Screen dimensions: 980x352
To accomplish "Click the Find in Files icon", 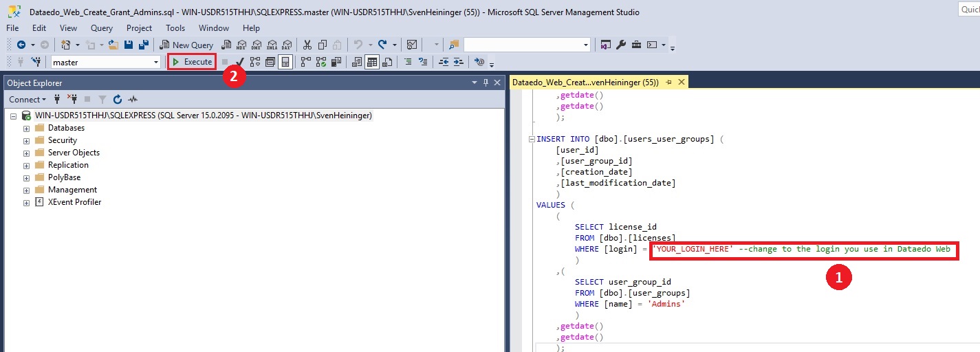I will tap(454, 45).
